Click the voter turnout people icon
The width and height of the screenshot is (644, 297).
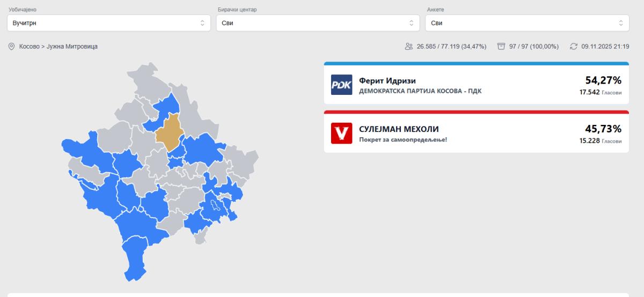409,47
